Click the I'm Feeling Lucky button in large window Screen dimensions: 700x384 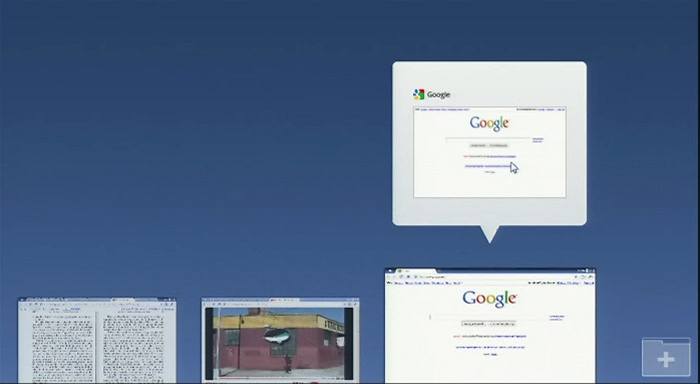tap(502, 324)
